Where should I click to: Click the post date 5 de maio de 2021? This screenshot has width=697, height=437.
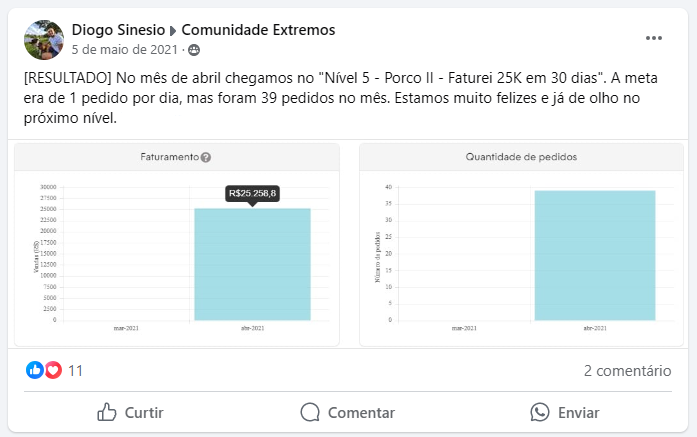(x=125, y=49)
